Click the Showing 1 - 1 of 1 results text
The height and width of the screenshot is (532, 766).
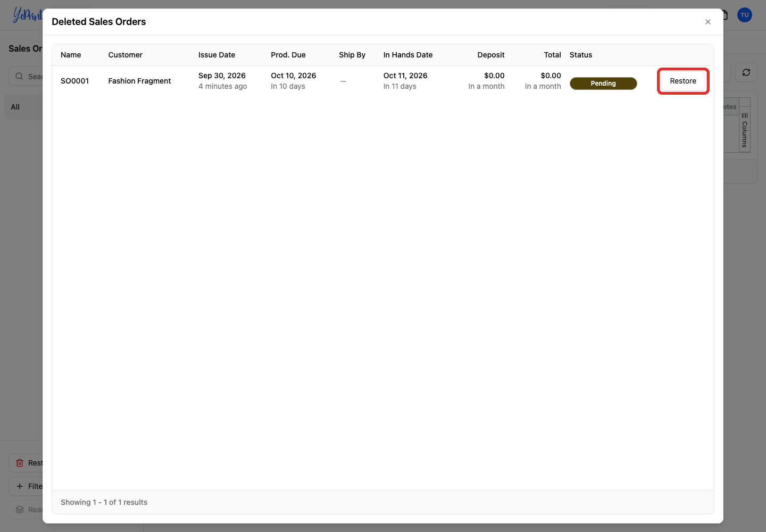pyautogui.click(x=104, y=502)
